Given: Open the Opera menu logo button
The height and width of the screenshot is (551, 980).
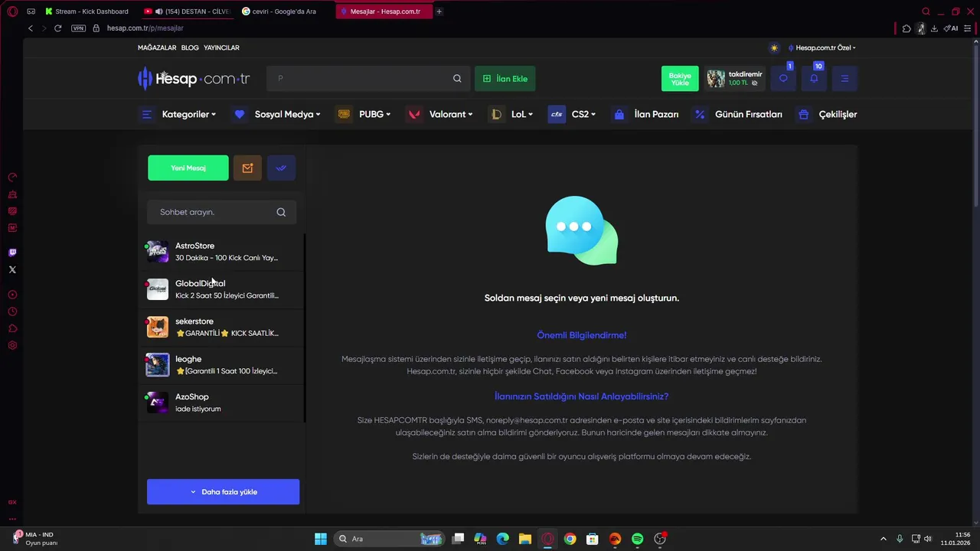Looking at the screenshot, I should point(12,11).
